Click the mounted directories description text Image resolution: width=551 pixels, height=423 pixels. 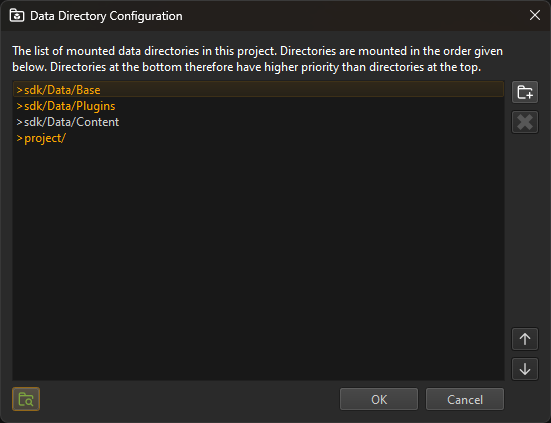point(257,59)
